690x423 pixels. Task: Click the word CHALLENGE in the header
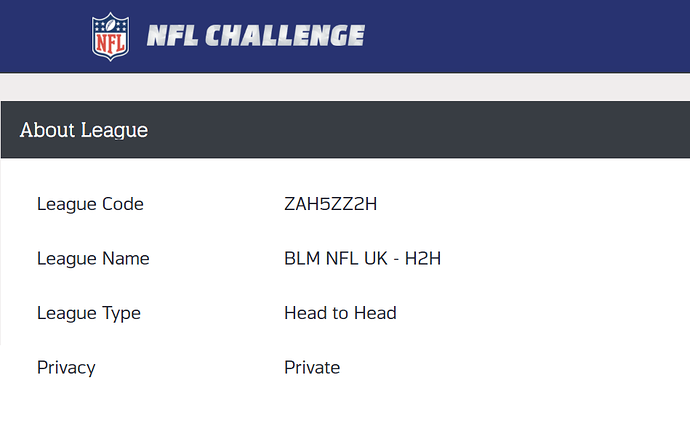(285, 36)
